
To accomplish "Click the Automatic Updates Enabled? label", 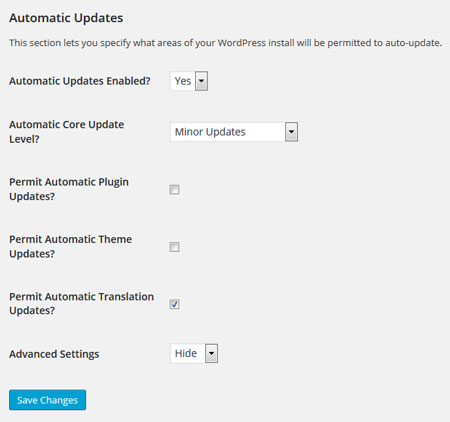I will click(x=80, y=81).
